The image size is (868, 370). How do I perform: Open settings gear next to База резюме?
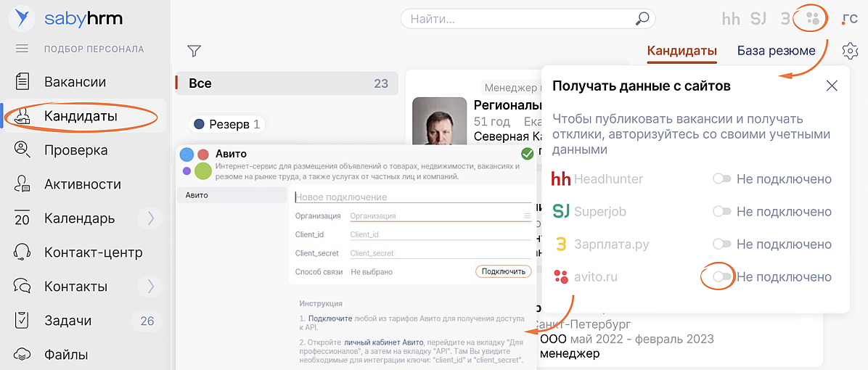click(x=850, y=51)
